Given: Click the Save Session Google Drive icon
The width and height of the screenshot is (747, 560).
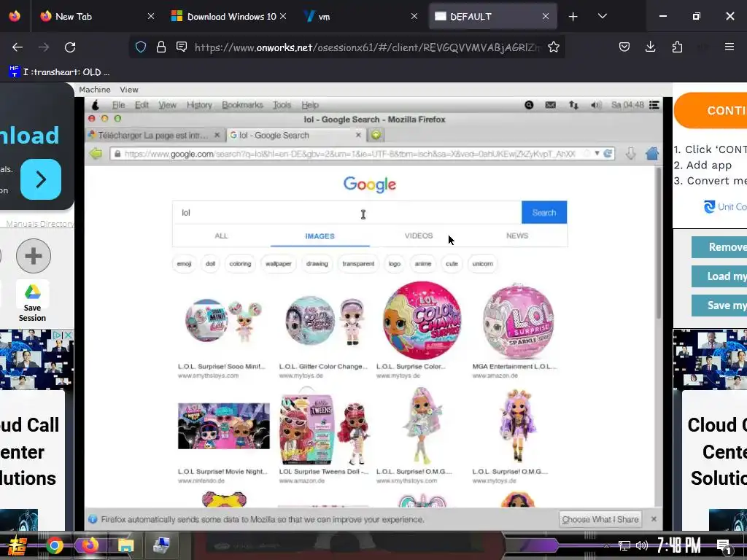Looking at the screenshot, I should pyautogui.click(x=32, y=292).
